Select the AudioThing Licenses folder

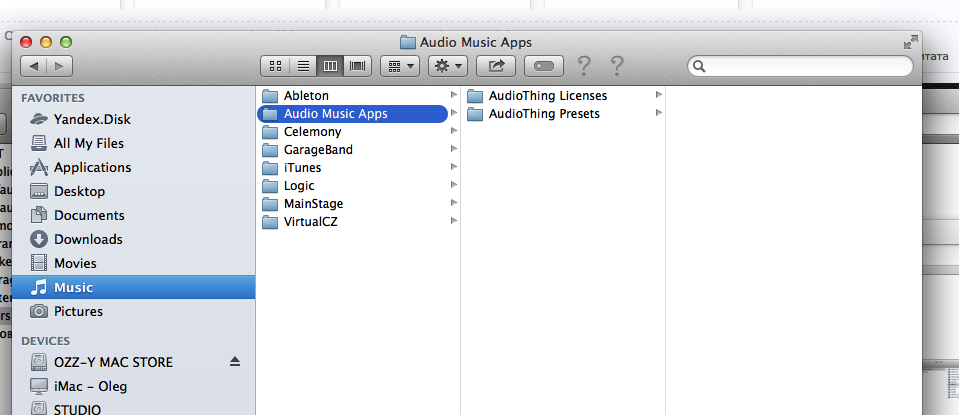(x=558, y=95)
